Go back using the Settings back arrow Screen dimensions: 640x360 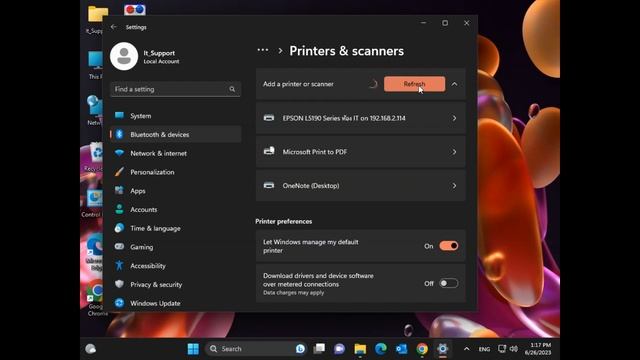pyautogui.click(x=113, y=27)
